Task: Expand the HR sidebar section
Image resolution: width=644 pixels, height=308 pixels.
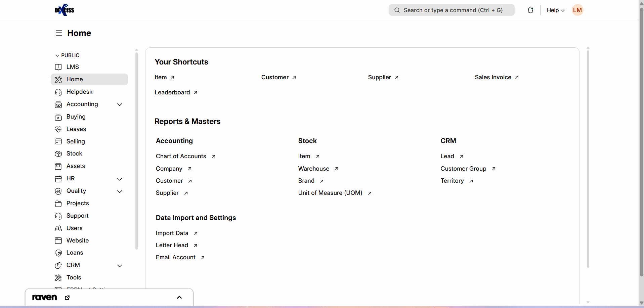Action: pyautogui.click(x=119, y=179)
